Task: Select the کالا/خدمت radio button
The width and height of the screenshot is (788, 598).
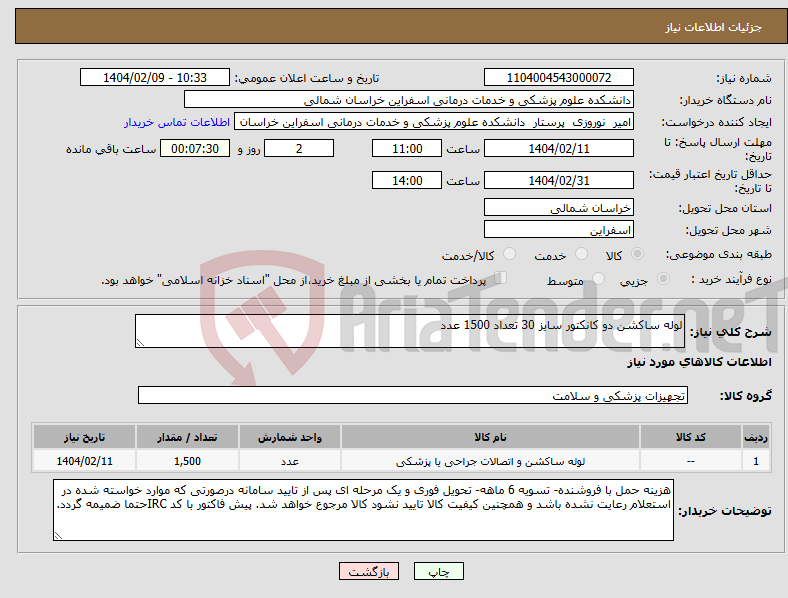Action: coord(510,254)
